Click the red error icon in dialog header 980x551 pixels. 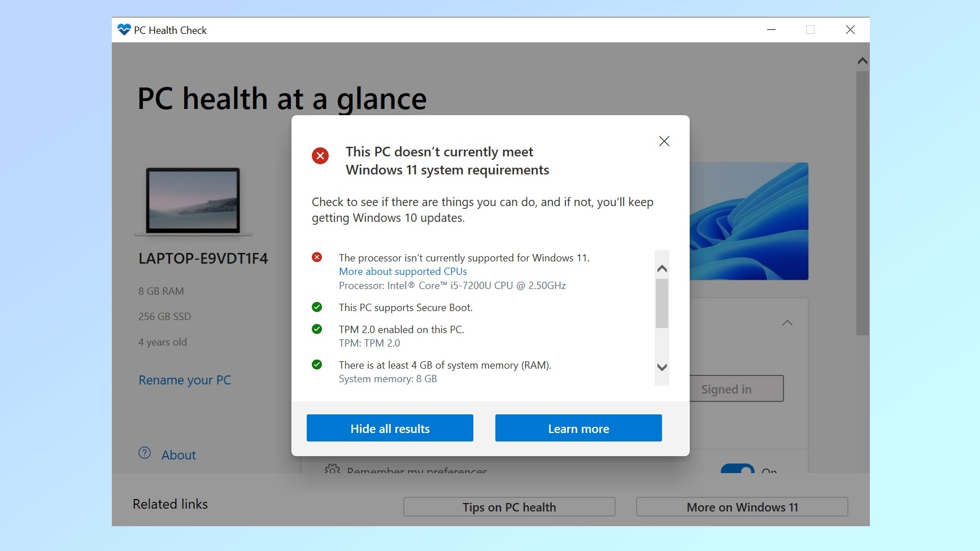point(320,156)
